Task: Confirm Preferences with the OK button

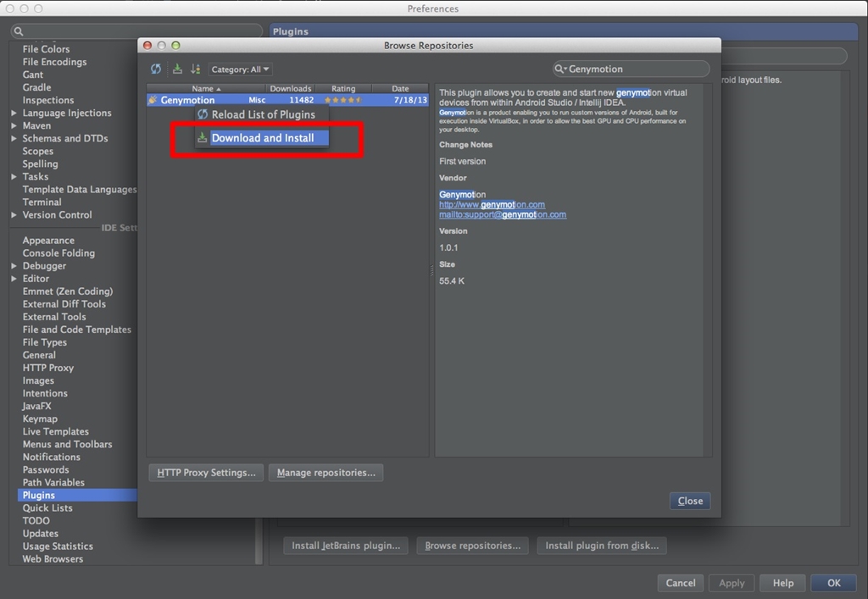Action: pos(834,583)
